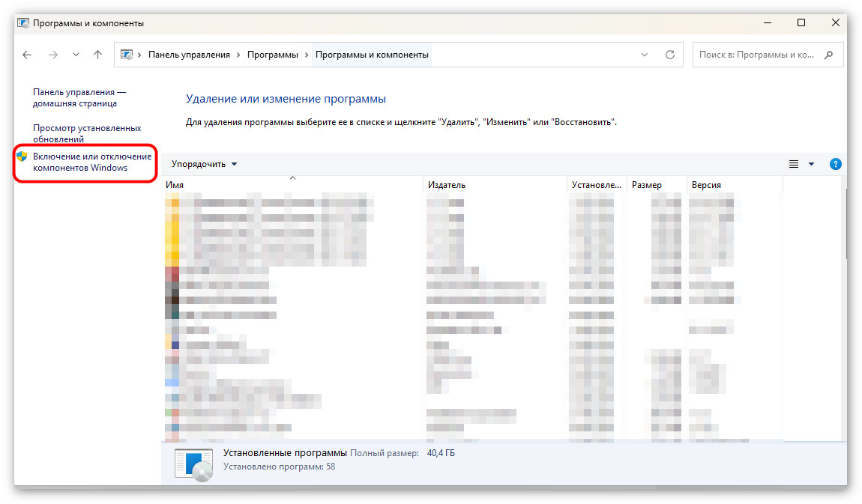Click the installed programs disc icon
Viewport: 862px width, 504px height.
(193, 465)
